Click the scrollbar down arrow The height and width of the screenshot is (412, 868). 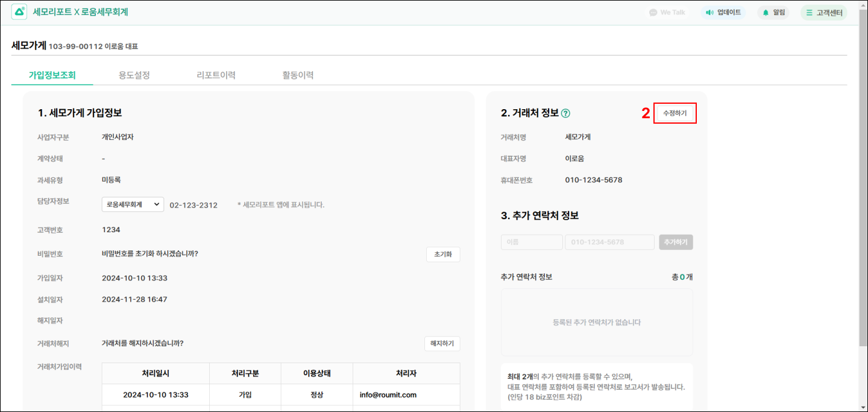point(863,407)
